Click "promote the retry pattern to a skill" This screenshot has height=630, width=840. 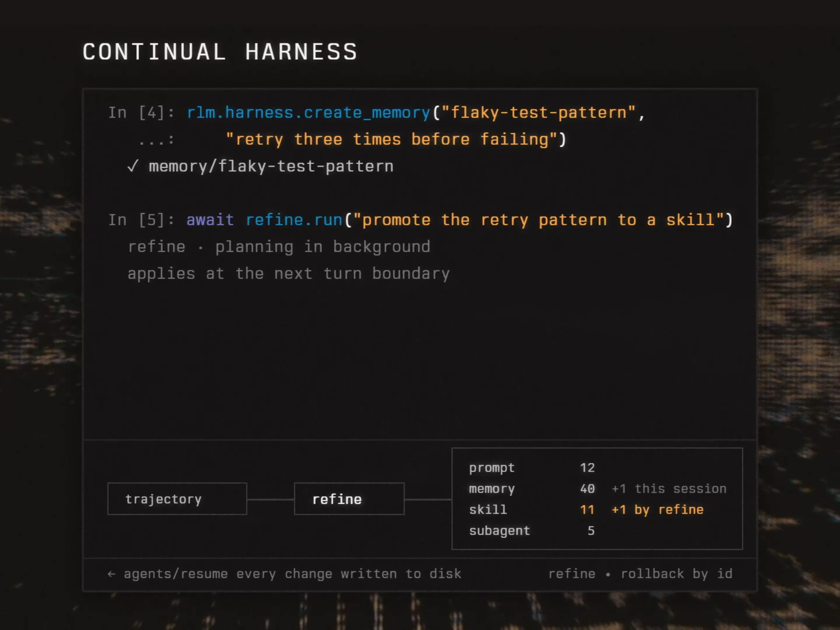[538, 220]
